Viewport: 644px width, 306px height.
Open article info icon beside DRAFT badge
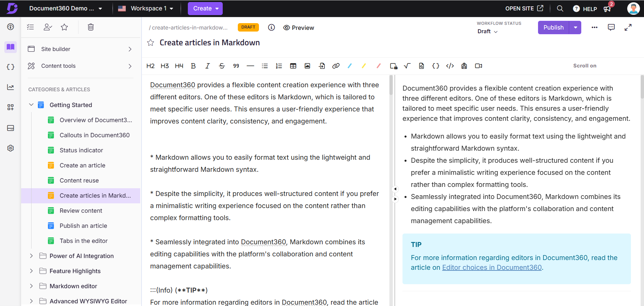pos(271,28)
